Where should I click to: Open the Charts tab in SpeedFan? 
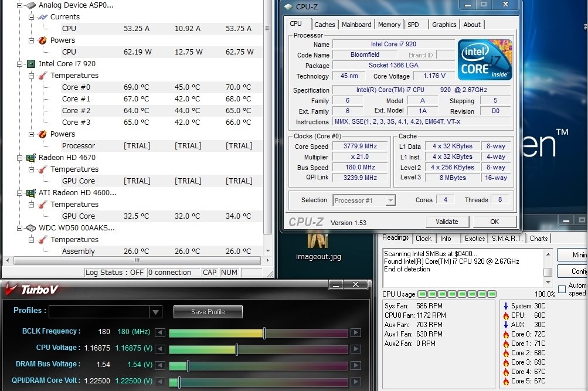pos(539,239)
